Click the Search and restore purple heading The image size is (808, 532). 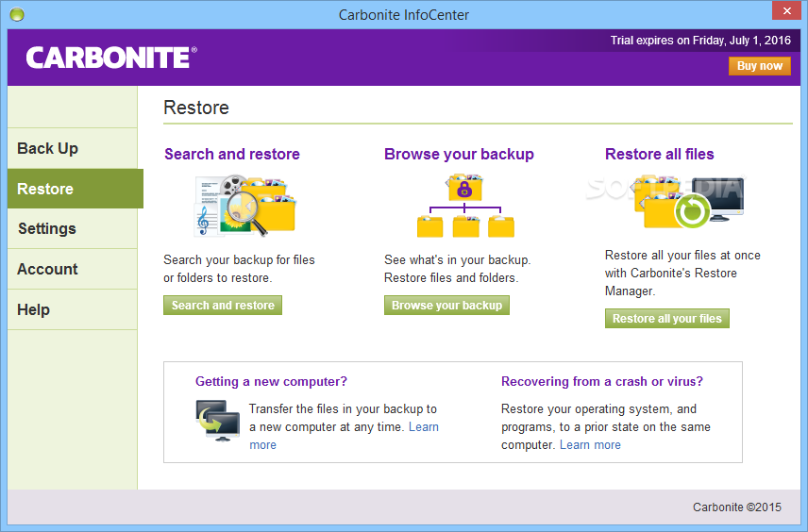(232, 154)
